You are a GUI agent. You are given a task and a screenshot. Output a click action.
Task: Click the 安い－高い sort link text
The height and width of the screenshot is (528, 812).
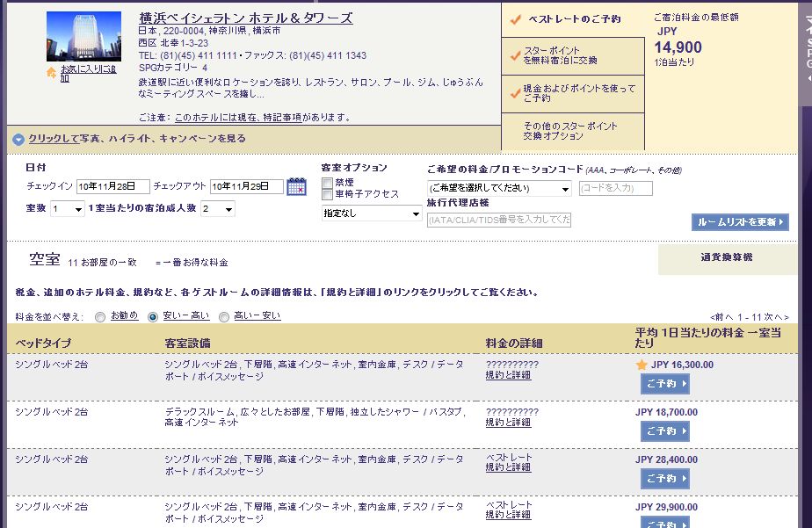pyautogui.click(x=186, y=315)
